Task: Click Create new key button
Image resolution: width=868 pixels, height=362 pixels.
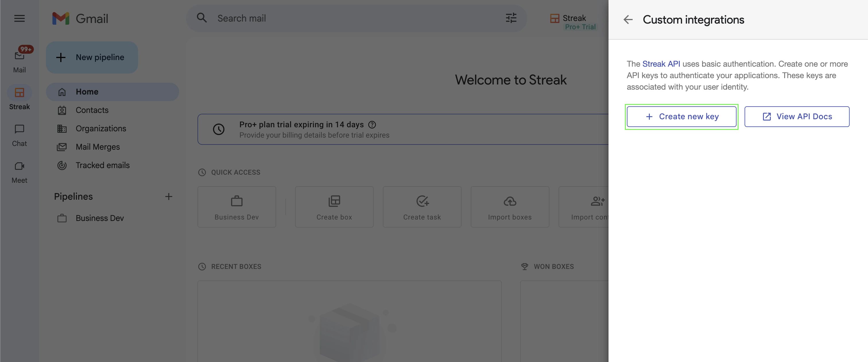Action: click(681, 117)
